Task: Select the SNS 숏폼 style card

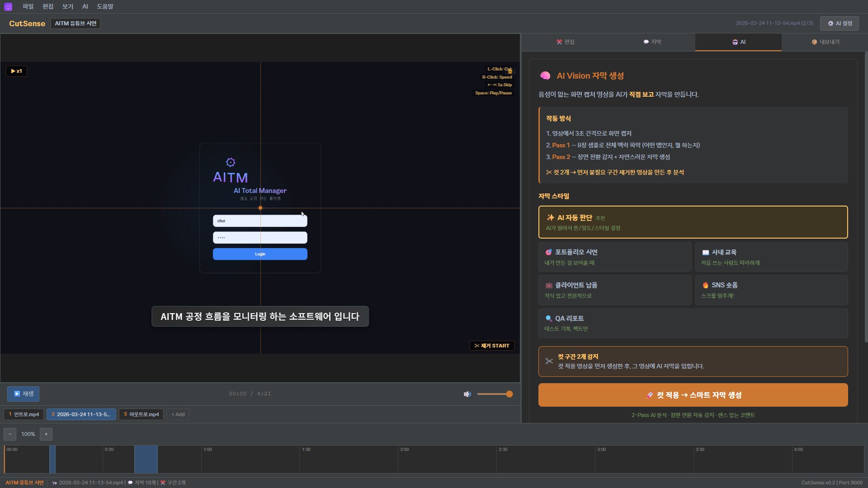Action: (x=771, y=290)
